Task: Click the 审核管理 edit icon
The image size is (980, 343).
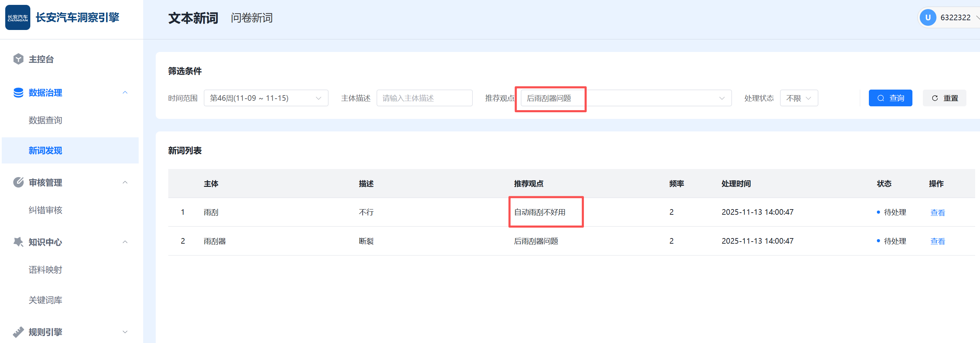Action: (x=18, y=182)
